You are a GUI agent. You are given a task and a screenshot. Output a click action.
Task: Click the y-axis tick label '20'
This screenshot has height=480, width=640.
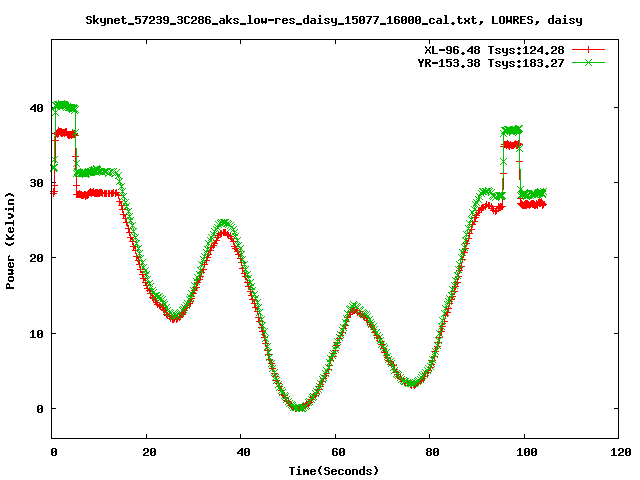click(37, 258)
